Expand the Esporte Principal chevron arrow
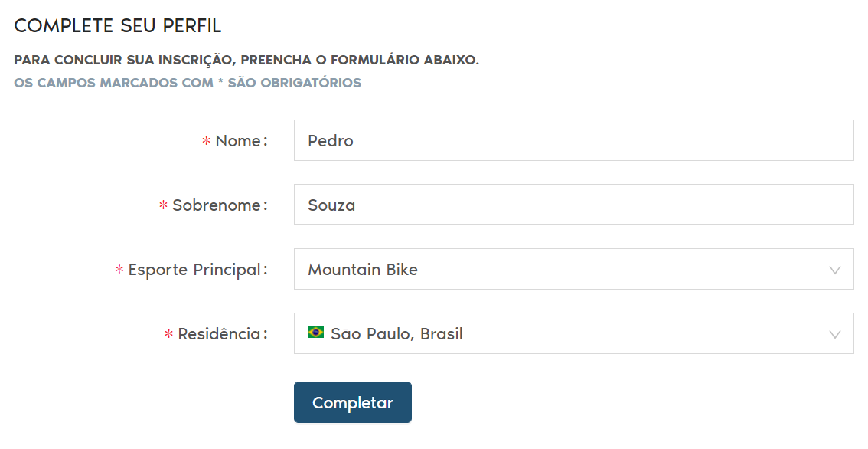This screenshot has width=868, height=449. [835, 270]
